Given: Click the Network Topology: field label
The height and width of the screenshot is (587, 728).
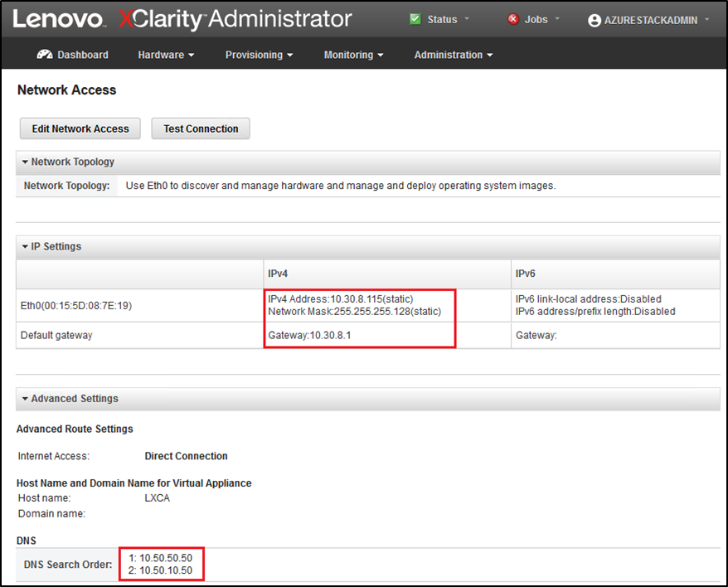Looking at the screenshot, I should coord(66,186).
